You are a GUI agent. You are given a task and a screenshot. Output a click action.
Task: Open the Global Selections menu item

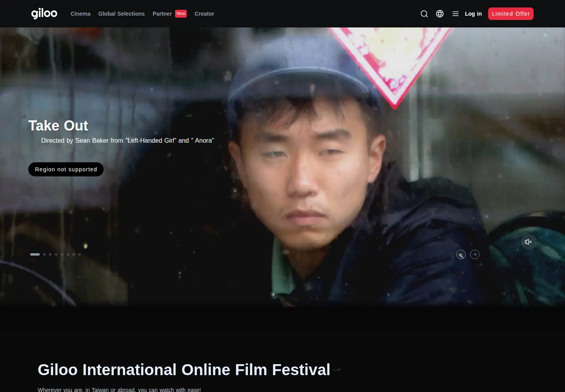(121, 14)
